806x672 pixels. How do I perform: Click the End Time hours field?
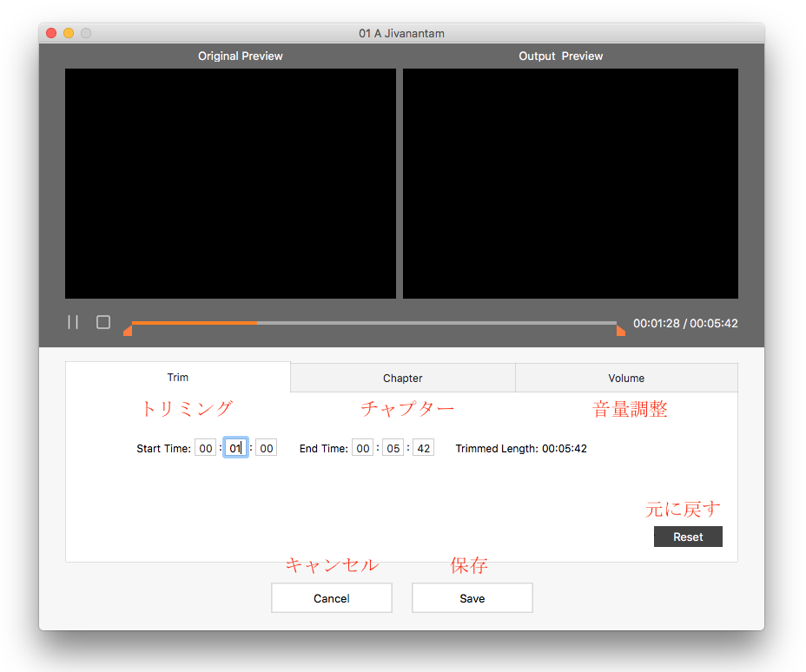pyautogui.click(x=362, y=449)
